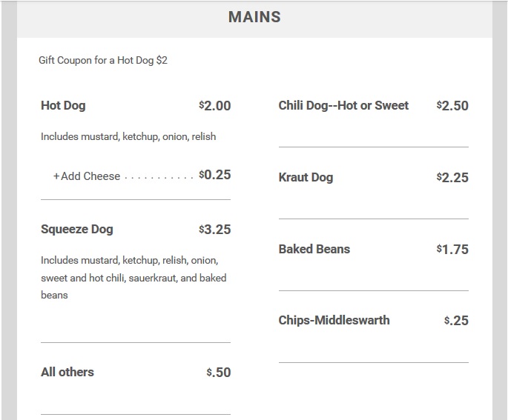Viewport: 508px width, 420px height.
Task: Click the Squeeze Dog ingredients description
Action: pos(133,278)
